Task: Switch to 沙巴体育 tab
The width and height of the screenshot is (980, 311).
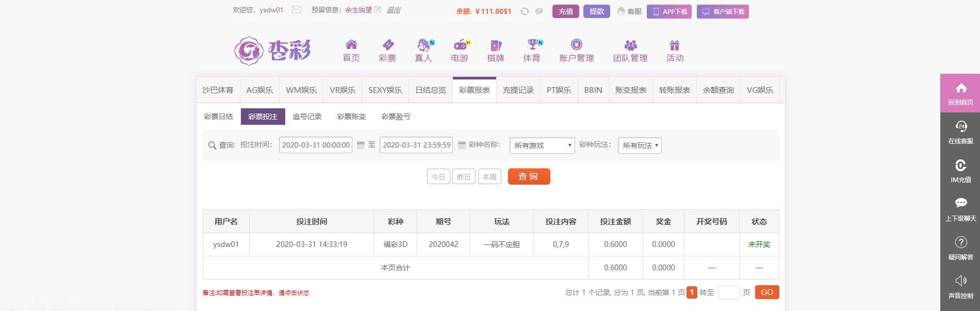Action: coord(218,90)
